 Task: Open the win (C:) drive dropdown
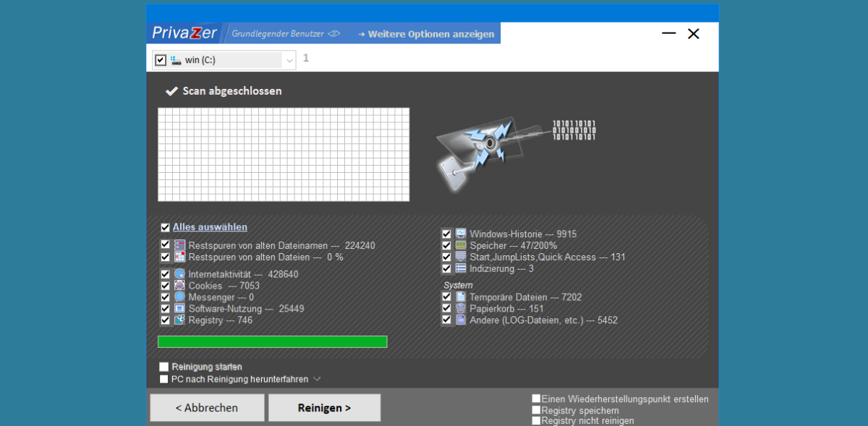tap(290, 60)
